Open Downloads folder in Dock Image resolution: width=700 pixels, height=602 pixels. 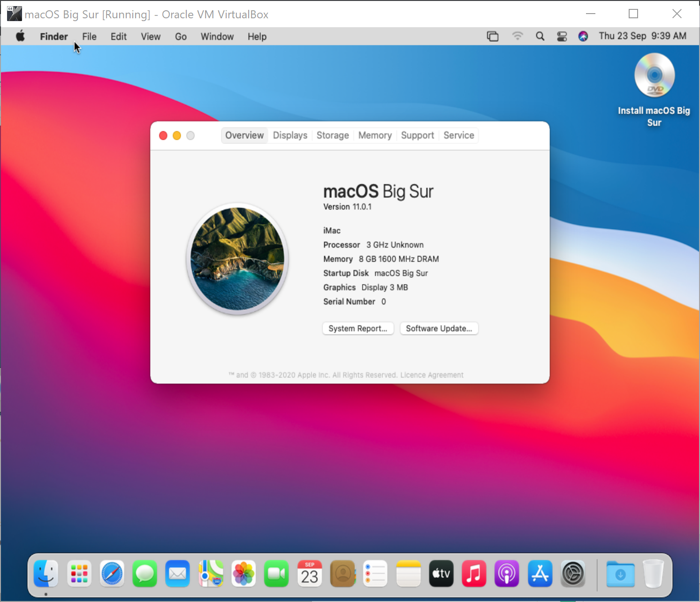coord(620,573)
